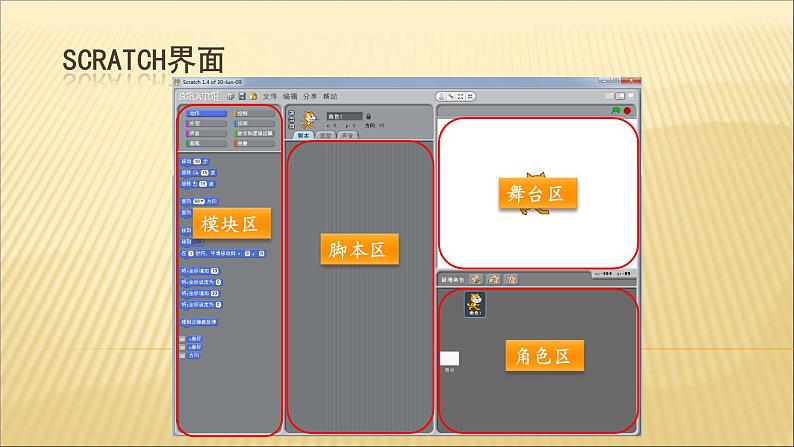This screenshot has width=794, height=447.
Task: Click the share project folder icon
Action: click(253, 96)
